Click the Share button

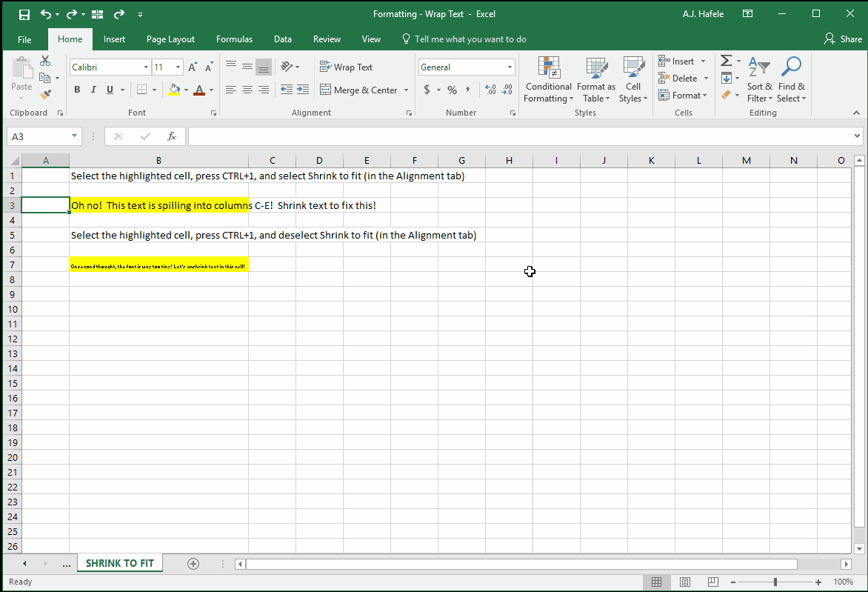(843, 39)
